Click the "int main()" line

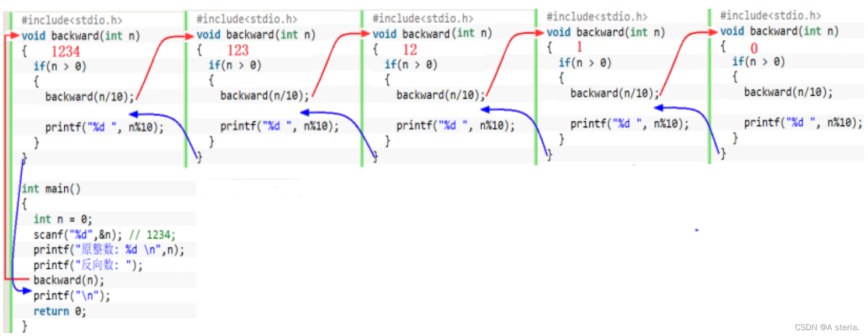click(x=51, y=188)
